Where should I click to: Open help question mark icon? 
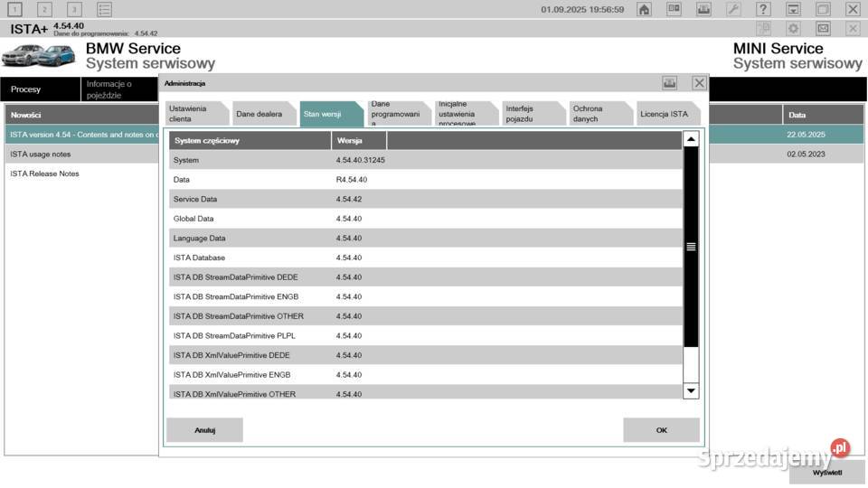coord(763,9)
